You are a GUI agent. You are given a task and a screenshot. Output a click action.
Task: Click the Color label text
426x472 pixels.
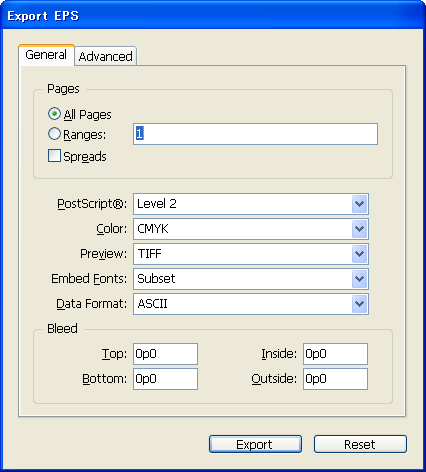(112, 229)
